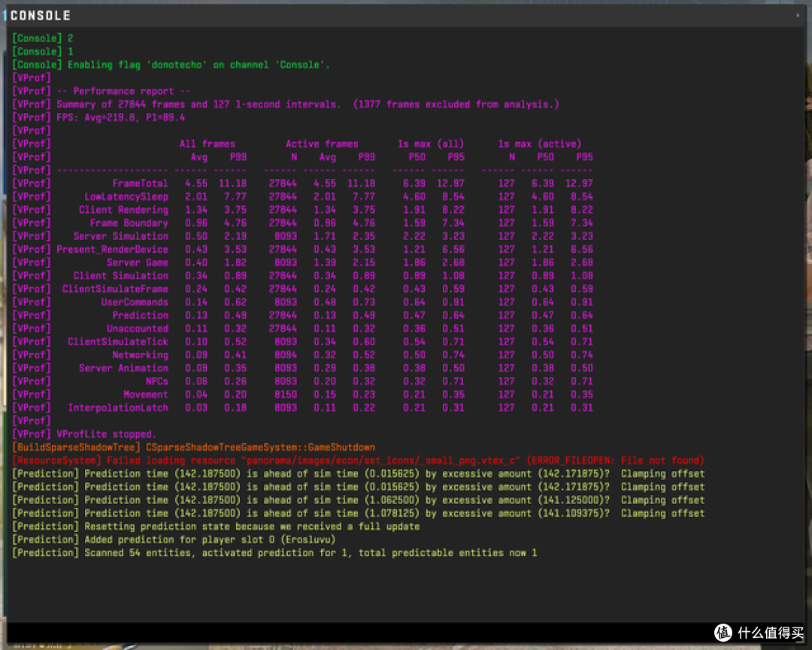Click the "UserCommands" row label
The height and width of the screenshot is (650, 812).
click(x=135, y=302)
